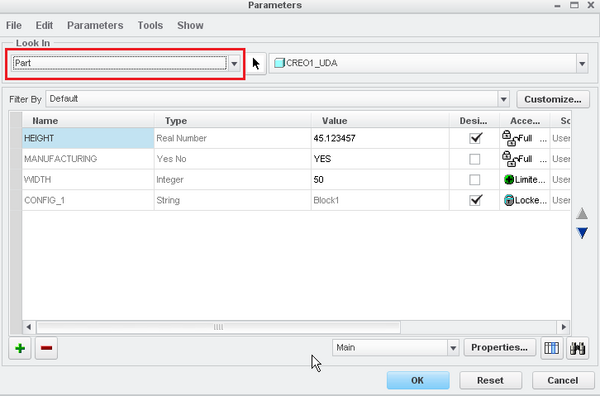The height and width of the screenshot is (396, 600).
Task: Minimize the Parameters dialog
Action: click(558, 6)
